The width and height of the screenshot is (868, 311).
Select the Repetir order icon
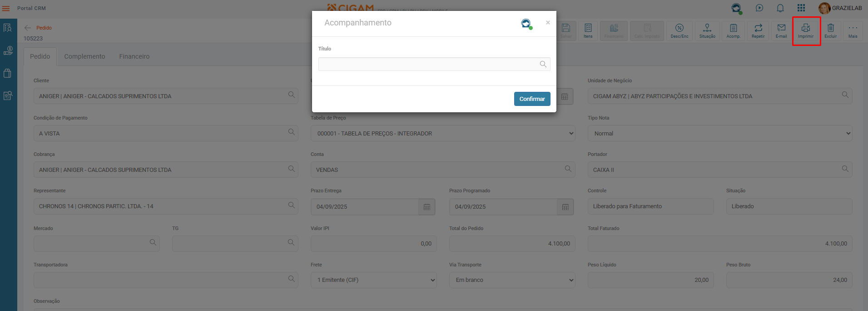coord(758,30)
